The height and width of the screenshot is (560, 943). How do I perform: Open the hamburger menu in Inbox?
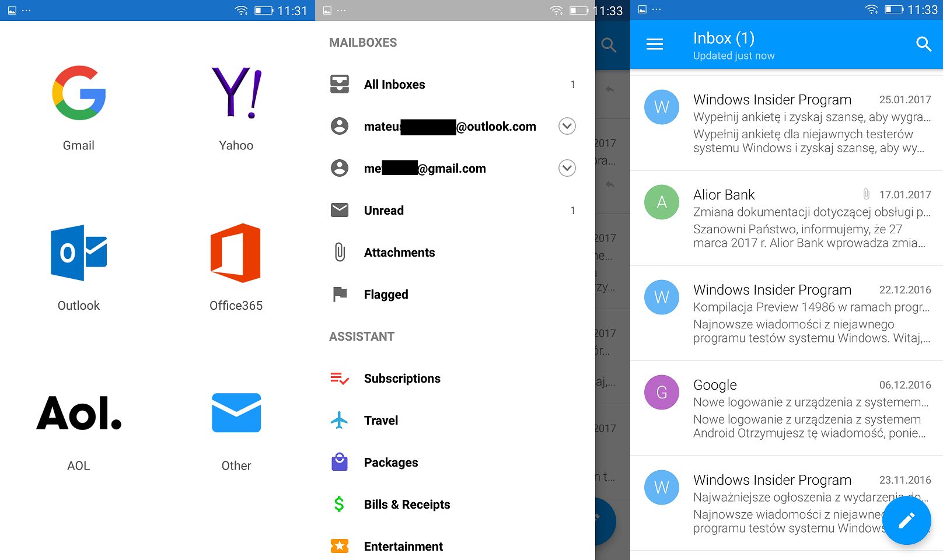(x=655, y=44)
